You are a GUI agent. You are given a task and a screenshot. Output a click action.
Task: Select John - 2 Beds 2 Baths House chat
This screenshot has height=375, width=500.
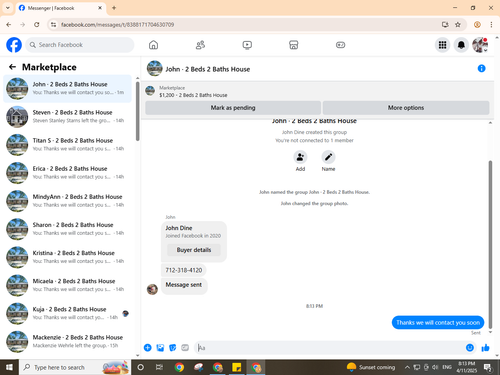[68, 88]
